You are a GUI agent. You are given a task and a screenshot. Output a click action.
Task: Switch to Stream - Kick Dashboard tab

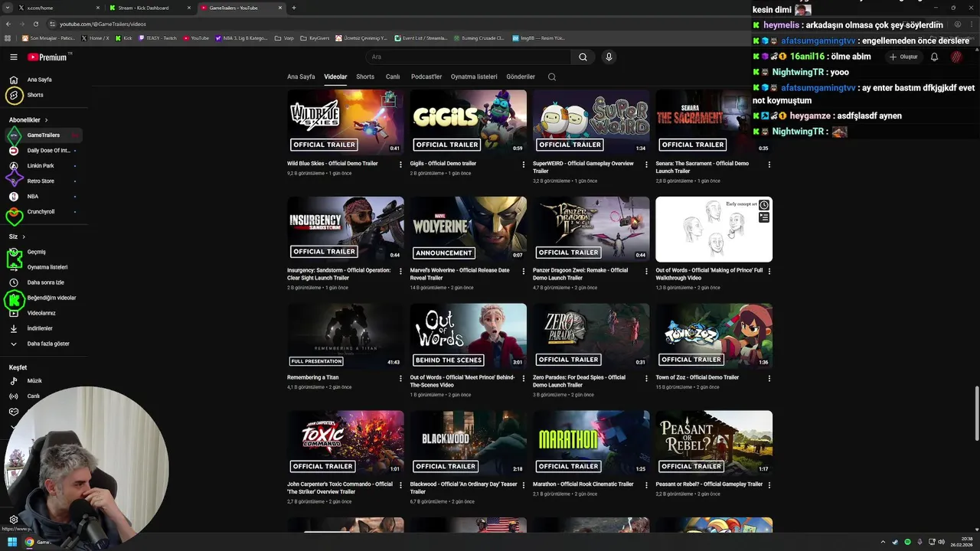[x=149, y=8]
